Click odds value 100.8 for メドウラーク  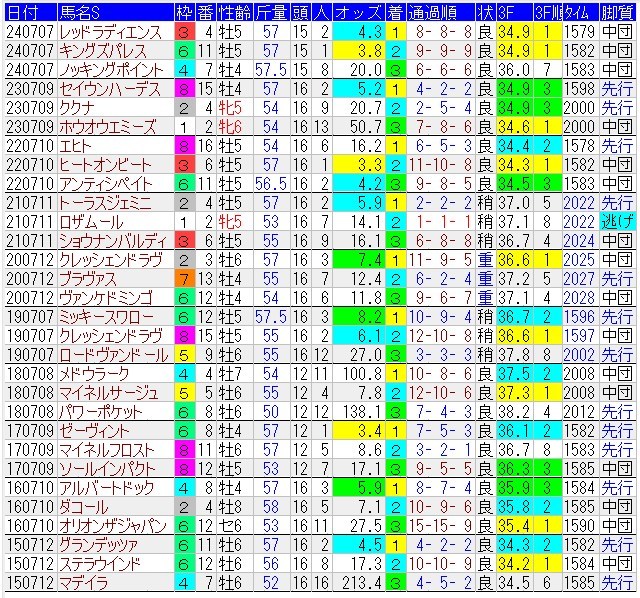(x=362, y=374)
